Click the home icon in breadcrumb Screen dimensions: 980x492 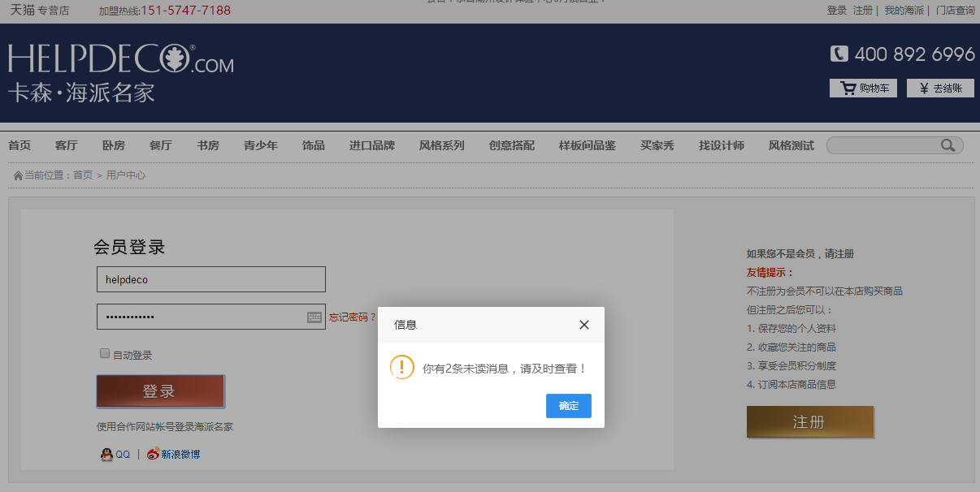pyautogui.click(x=18, y=175)
